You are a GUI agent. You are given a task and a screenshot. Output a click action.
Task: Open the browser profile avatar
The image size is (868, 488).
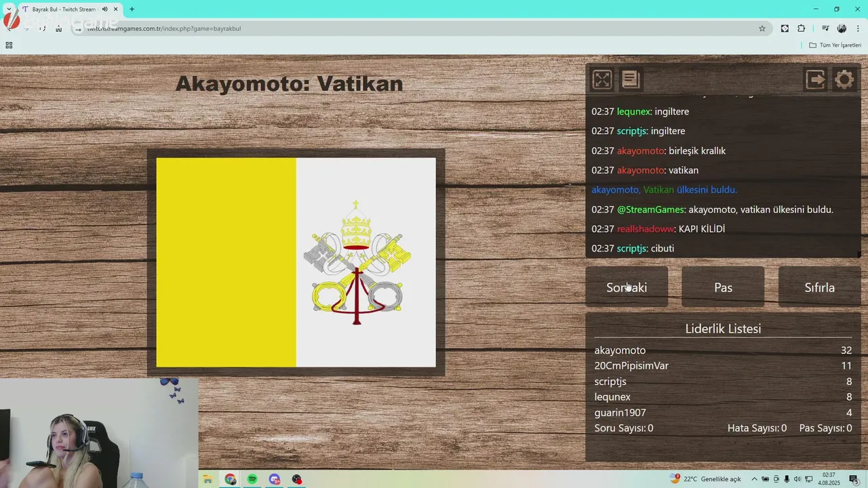(x=842, y=28)
